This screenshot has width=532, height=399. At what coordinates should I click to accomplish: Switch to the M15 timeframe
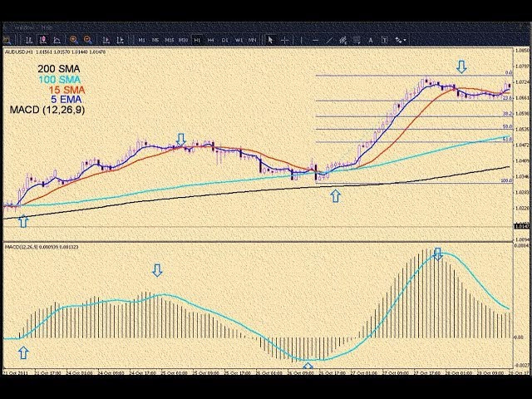click(169, 39)
